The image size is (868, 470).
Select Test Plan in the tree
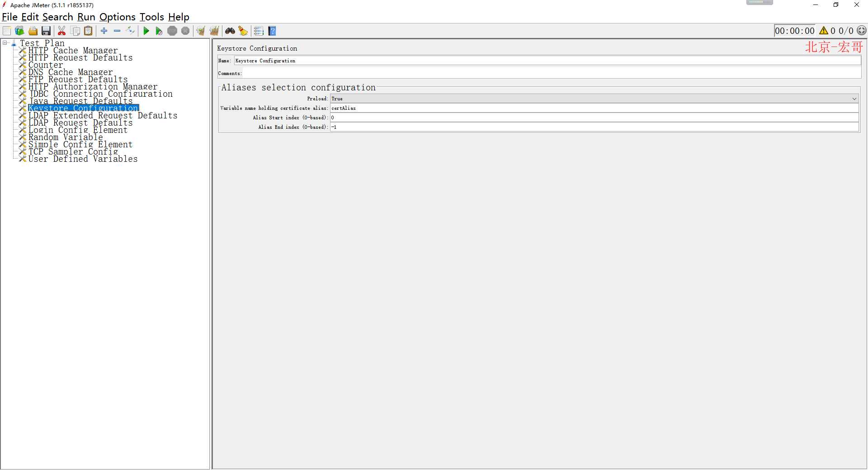tap(42, 43)
